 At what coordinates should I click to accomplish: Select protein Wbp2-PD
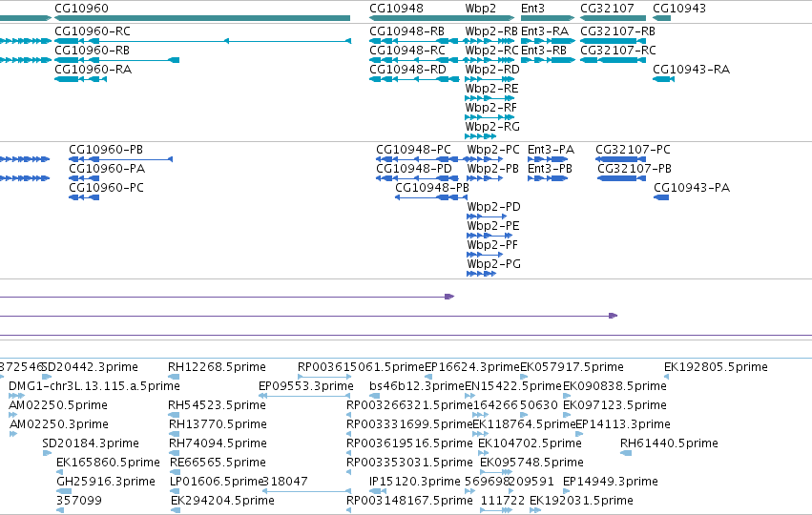coord(493,208)
